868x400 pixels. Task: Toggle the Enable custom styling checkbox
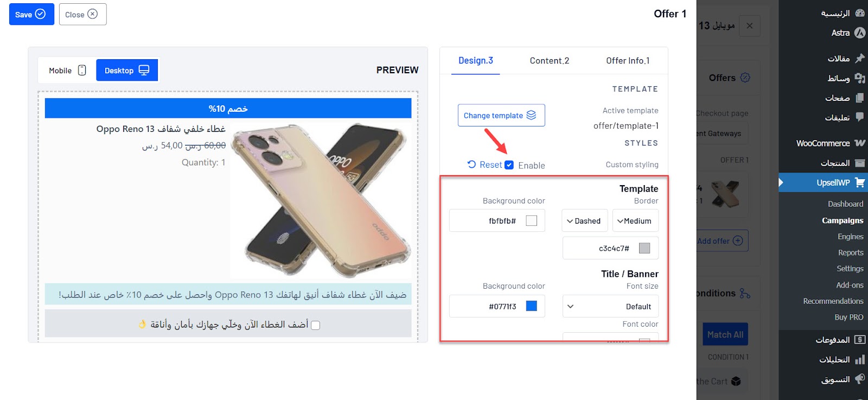click(509, 165)
